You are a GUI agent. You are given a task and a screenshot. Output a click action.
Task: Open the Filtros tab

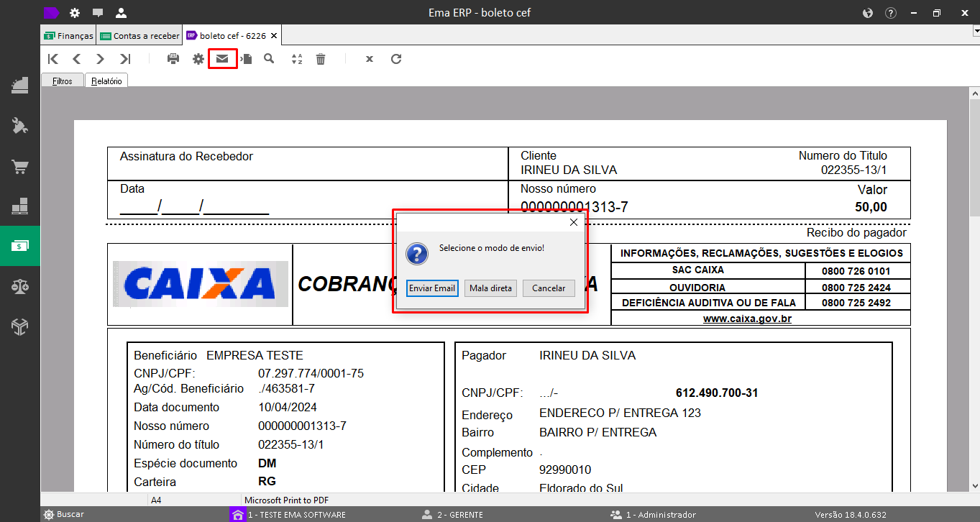click(63, 81)
